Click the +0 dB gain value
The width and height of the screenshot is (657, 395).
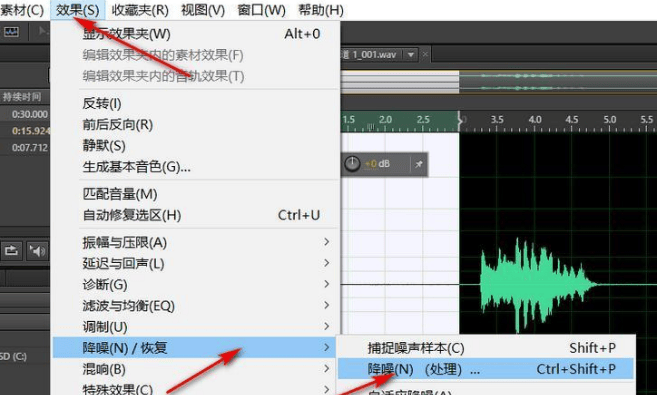[378, 164]
